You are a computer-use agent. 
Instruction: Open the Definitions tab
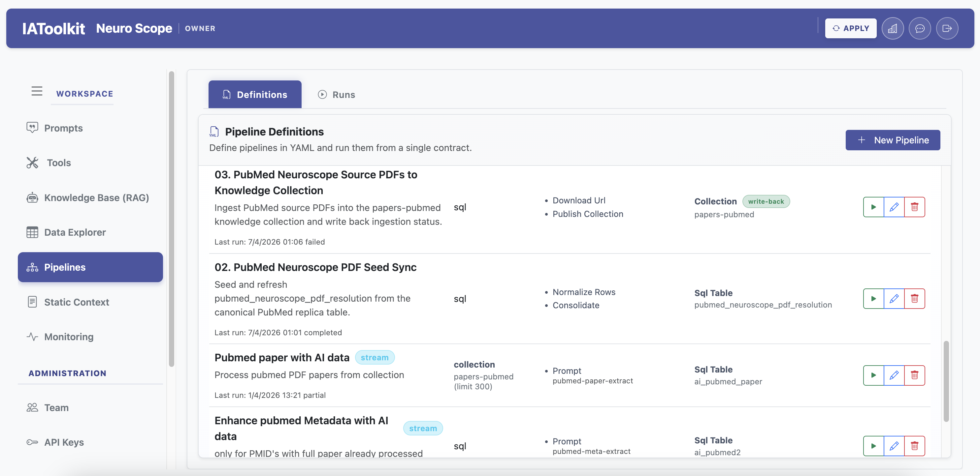[254, 94]
